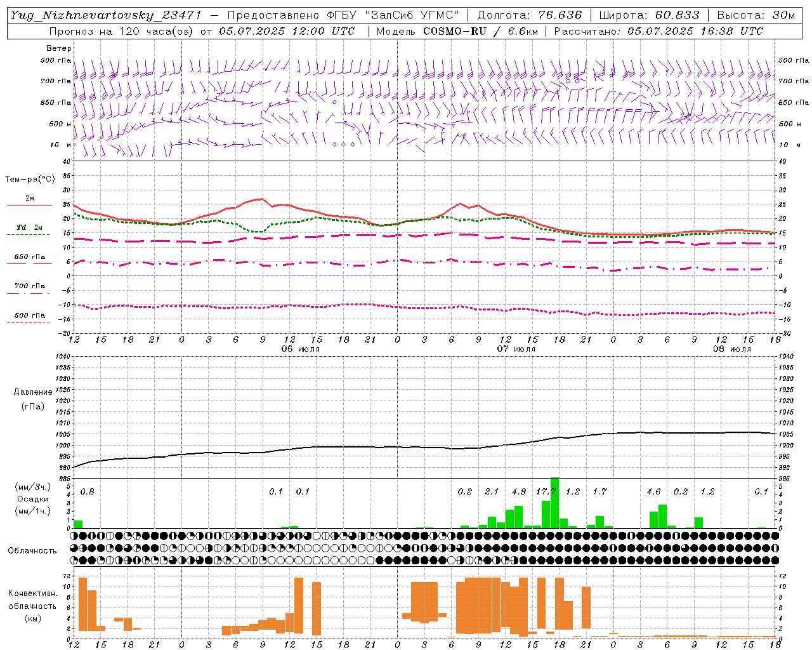Viewport: 812px width, 650px height.
Task: Click the Давление pressure panel label
Action: coord(33,392)
